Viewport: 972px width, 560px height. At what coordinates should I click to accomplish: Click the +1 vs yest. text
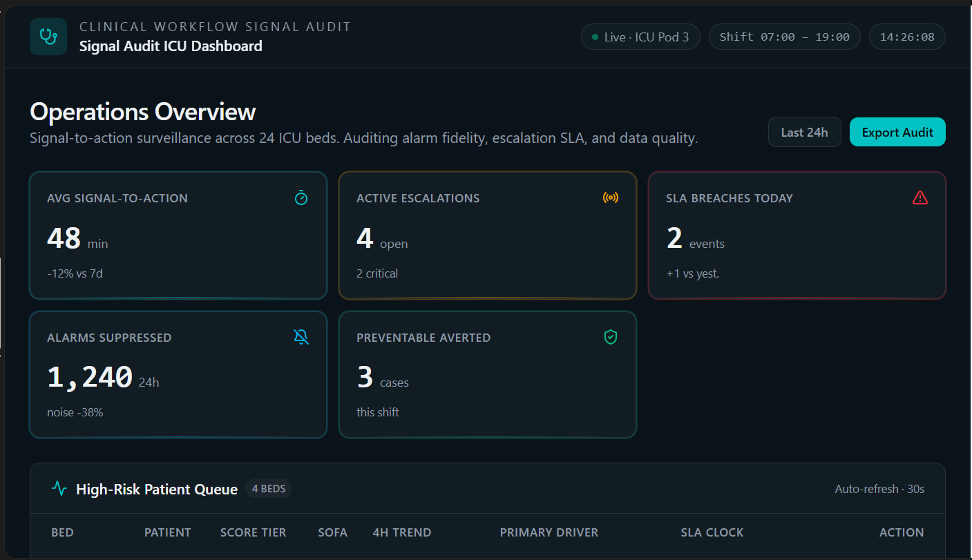(693, 273)
